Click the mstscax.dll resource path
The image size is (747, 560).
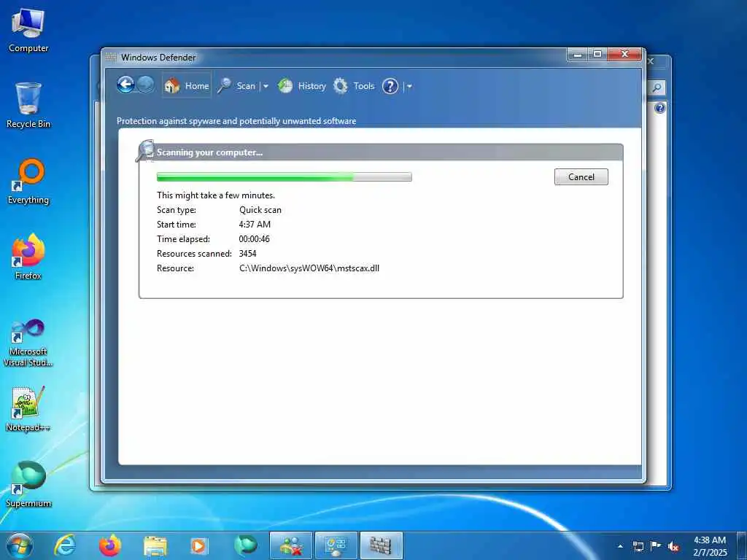pyautogui.click(x=309, y=268)
